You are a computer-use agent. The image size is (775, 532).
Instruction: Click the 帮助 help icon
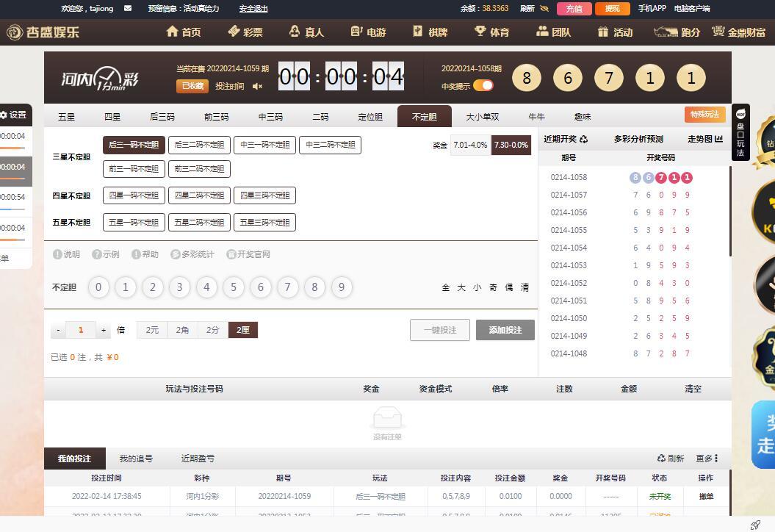coord(136,254)
